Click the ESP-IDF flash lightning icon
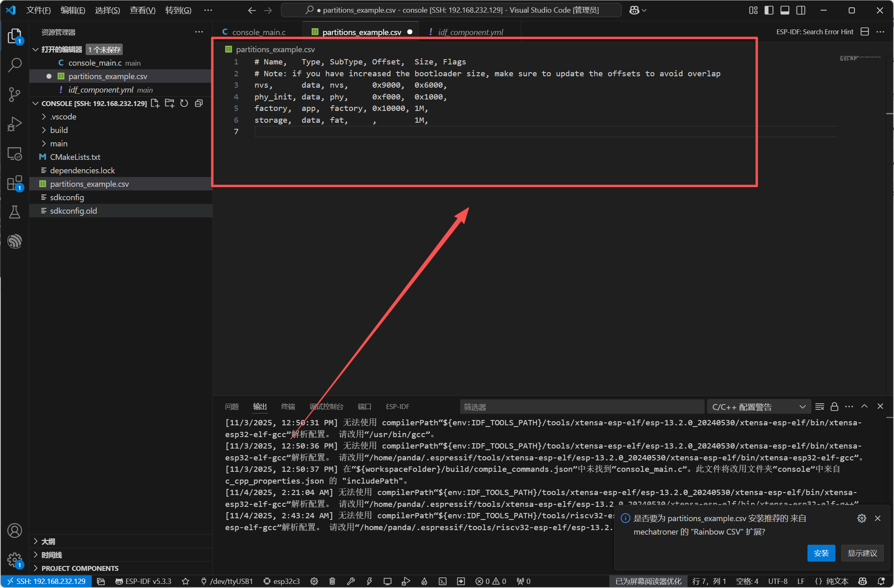The width and height of the screenshot is (894, 588). [x=369, y=581]
